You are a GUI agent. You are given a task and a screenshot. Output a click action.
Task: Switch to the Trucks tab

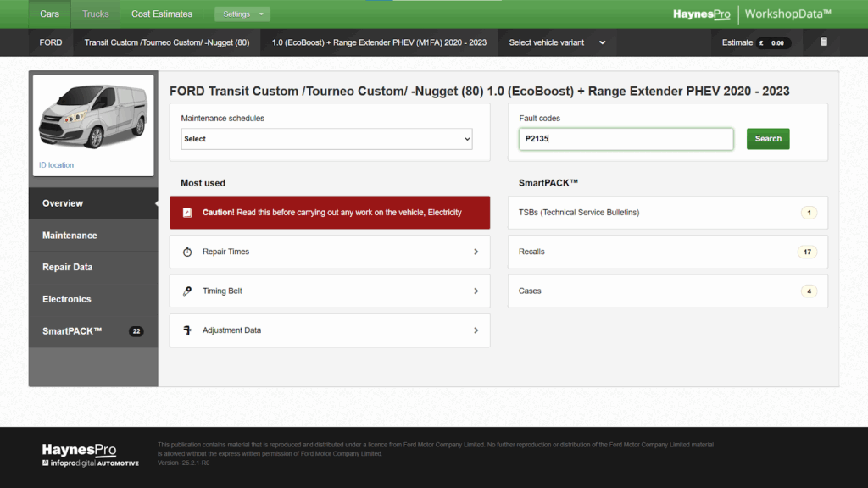point(96,14)
